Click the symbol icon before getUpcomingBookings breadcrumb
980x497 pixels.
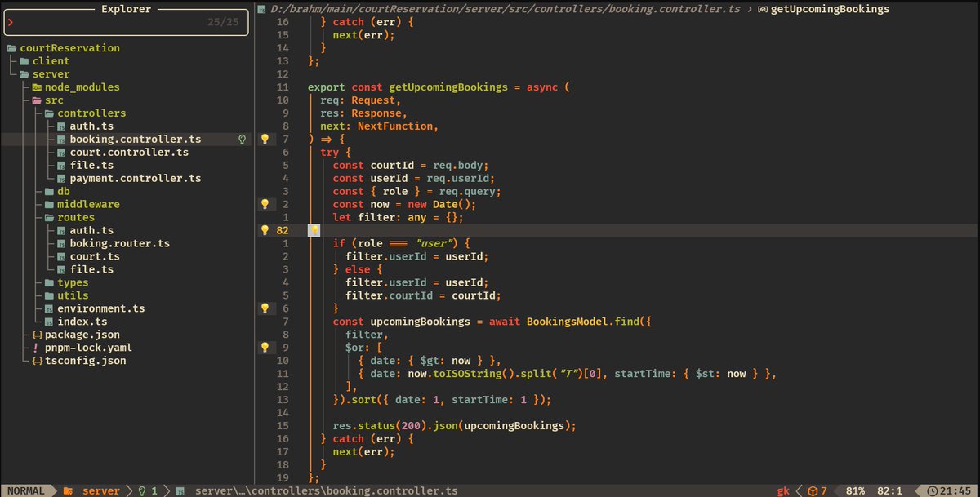tap(762, 9)
